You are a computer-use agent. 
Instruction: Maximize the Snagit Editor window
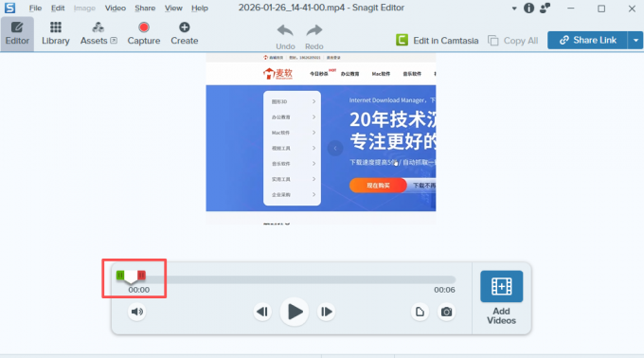pyautogui.click(x=601, y=9)
